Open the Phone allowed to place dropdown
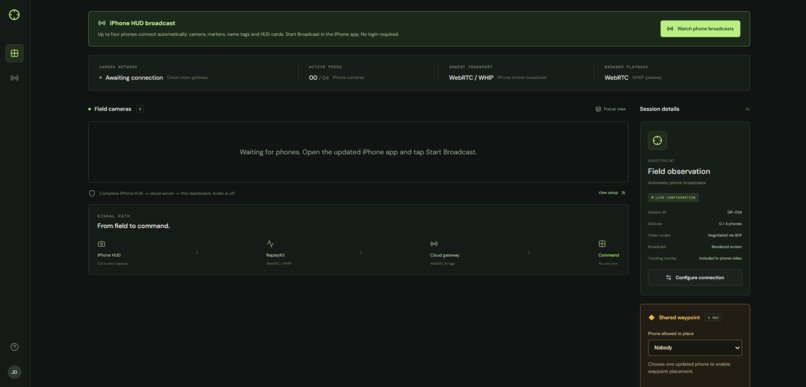 695,347
